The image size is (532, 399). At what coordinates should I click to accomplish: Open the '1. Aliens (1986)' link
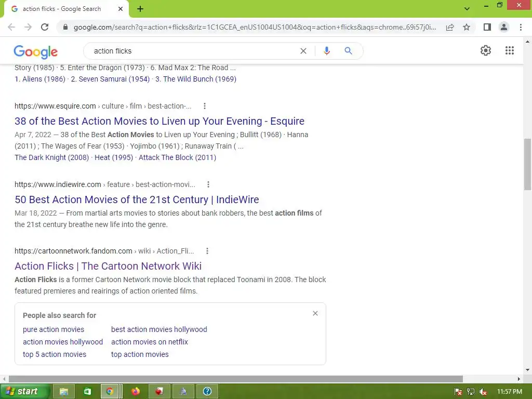[39, 79]
